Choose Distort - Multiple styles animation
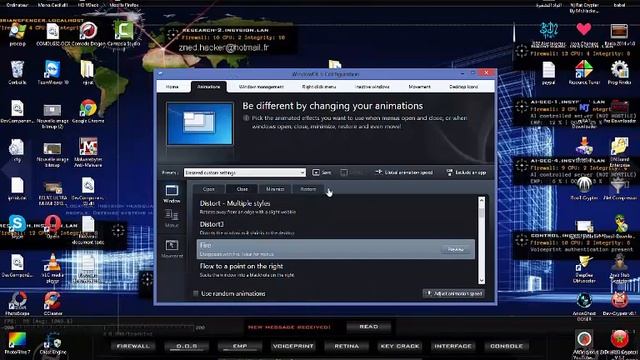This screenshot has height=360, width=640. 336,207
